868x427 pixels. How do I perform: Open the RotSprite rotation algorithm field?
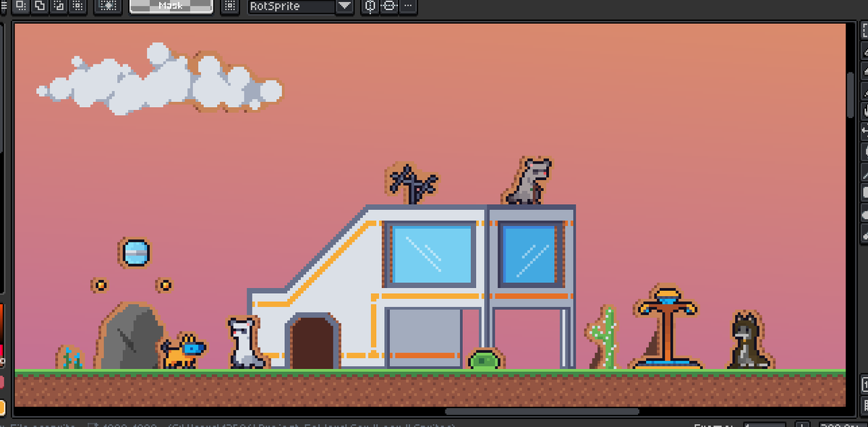tap(291, 7)
